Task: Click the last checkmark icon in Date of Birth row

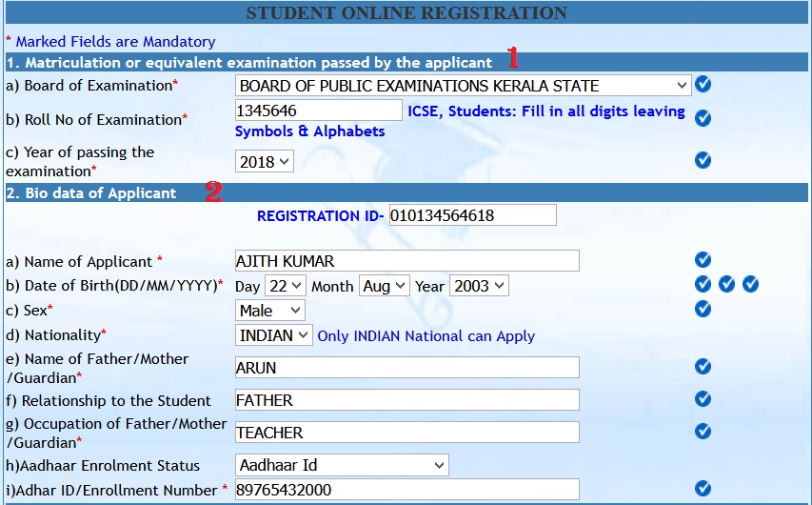Action: click(x=750, y=284)
